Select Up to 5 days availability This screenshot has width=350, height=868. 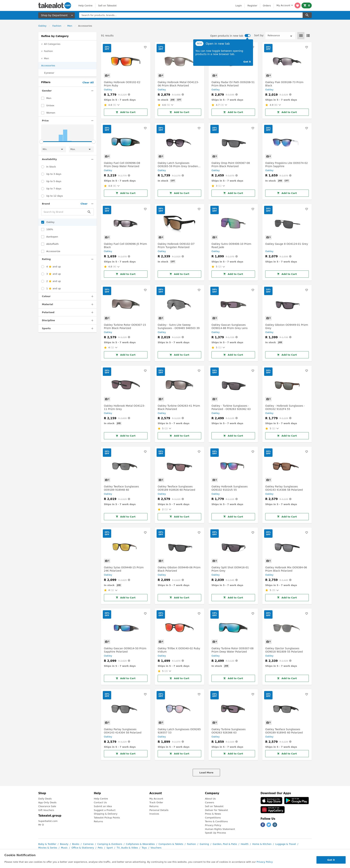point(43,181)
